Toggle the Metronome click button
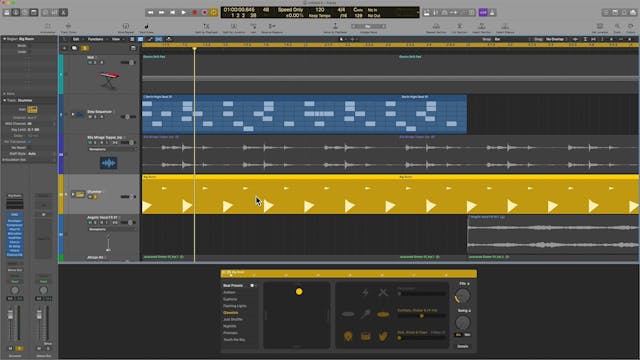This screenshot has height=360, width=640. [492, 13]
